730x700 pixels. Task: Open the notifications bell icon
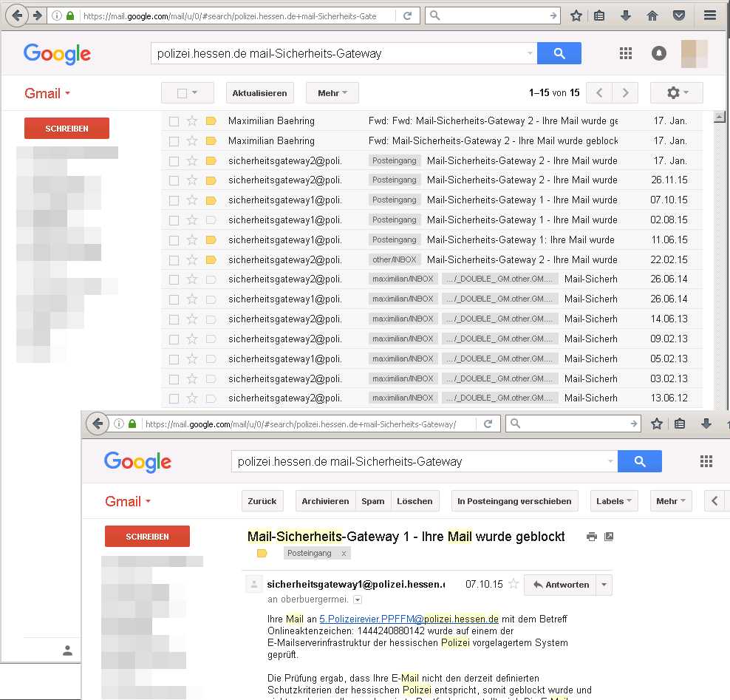pos(658,53)
